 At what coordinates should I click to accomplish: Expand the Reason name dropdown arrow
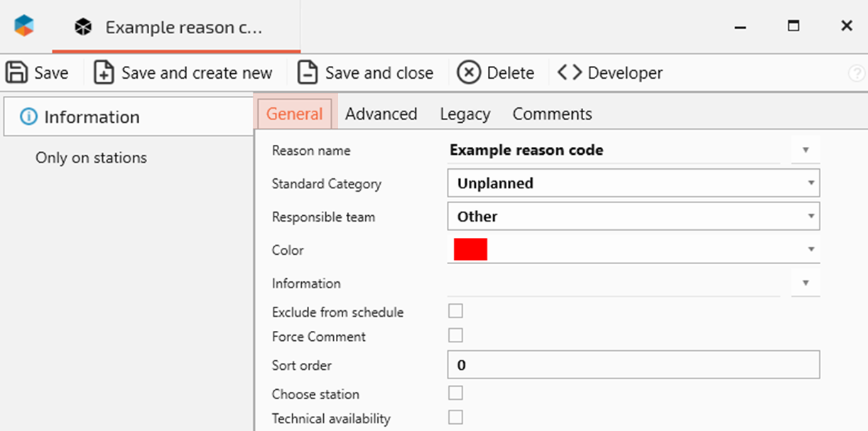tap(805, 151)
